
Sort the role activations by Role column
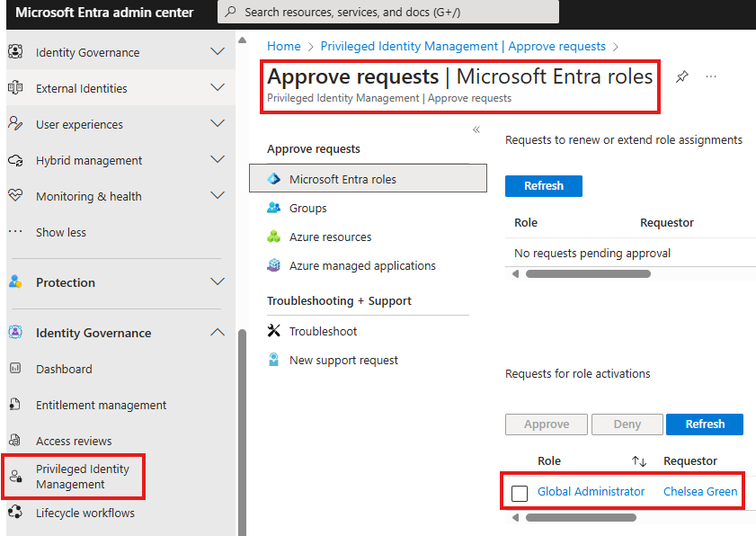[639, 461]
